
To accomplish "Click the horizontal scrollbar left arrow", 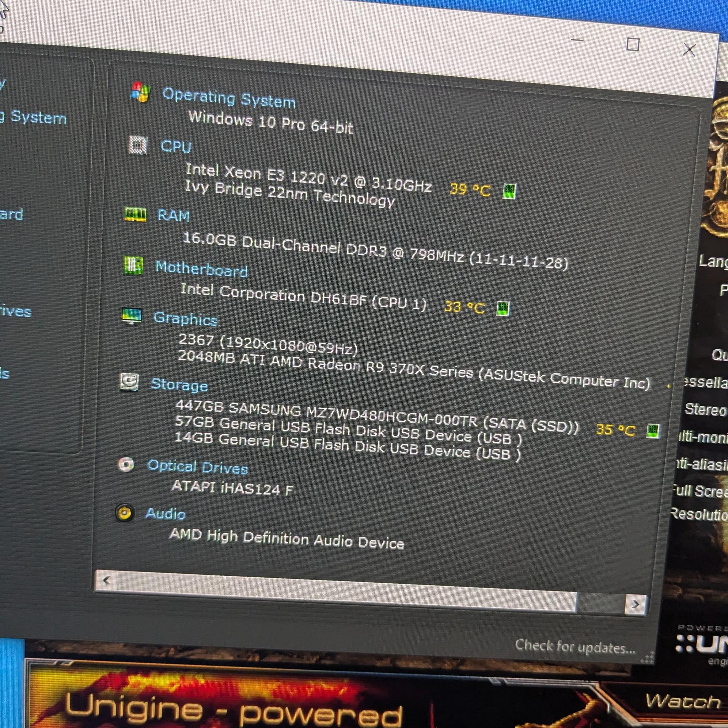I will 107,580.
